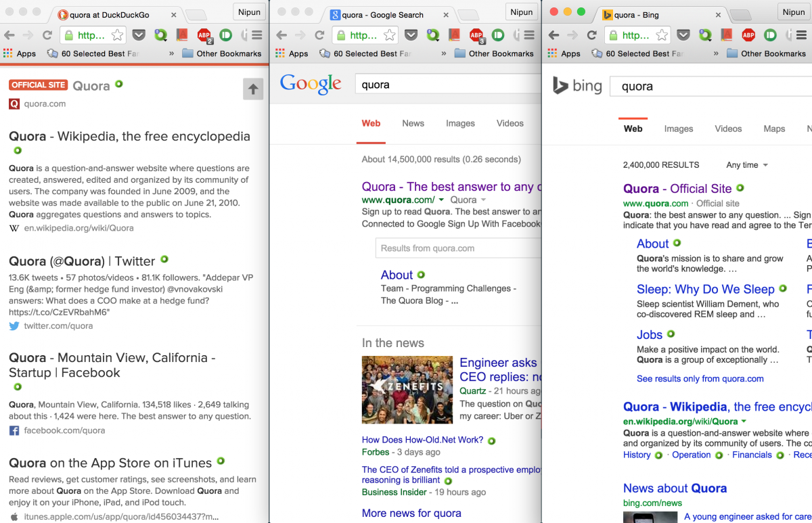The image size is (812, 523).
Task: Click the bookmark star in the Google window
Action: click(390, 35)
